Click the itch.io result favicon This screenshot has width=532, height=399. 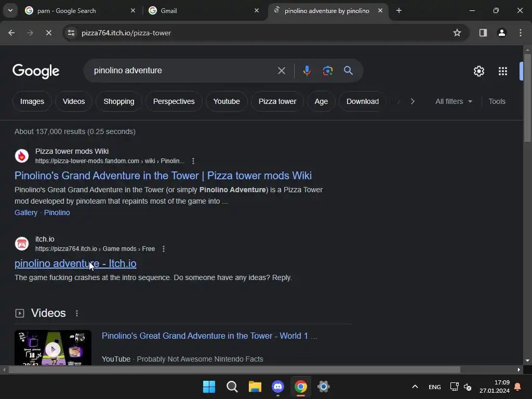click(22, 244)
